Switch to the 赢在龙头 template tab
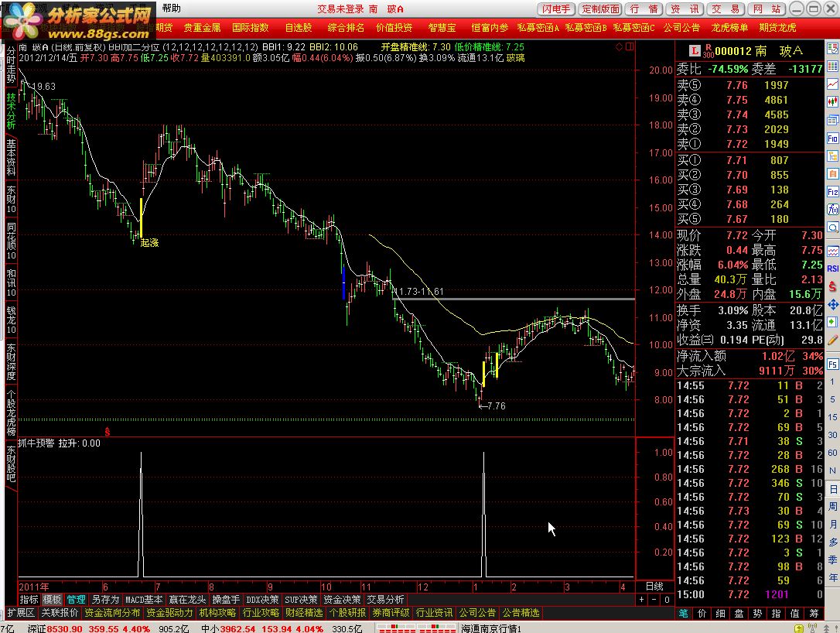Viewport: 840px width, 633px height. [x=187, y=599]
